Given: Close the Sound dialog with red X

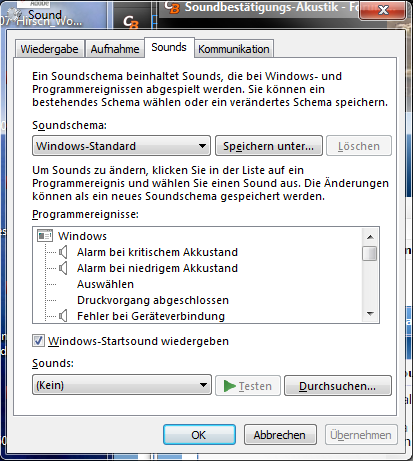Looking at the screenshot, I should pyautogui.click(x=383, y=9).
